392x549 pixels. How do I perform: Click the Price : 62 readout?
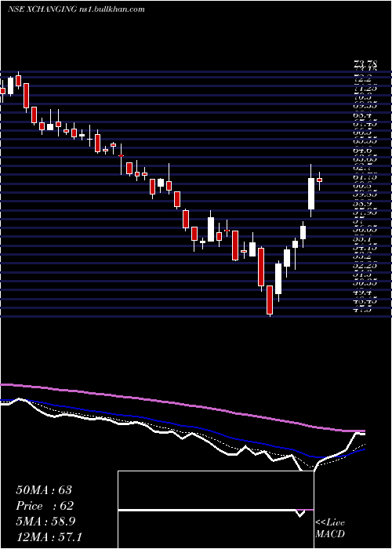(x=45, y=506)
